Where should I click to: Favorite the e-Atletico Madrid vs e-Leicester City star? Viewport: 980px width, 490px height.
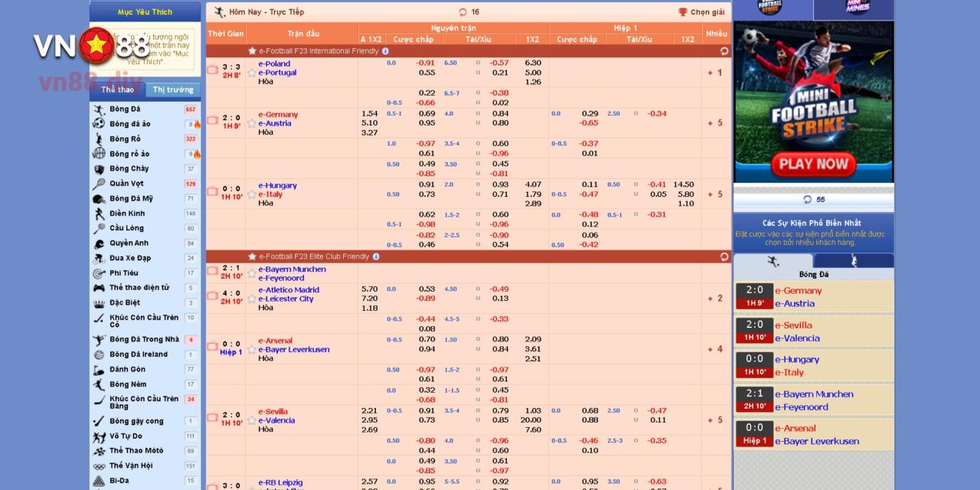pos(251,299)
